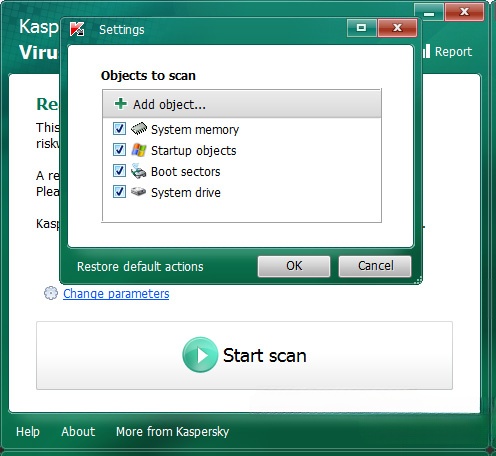
Task: Click the Kaspersky logo in Settings title bar
Action: (77, 29)
